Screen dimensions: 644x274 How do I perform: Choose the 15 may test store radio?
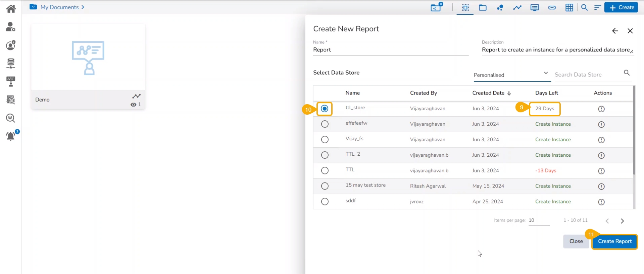[325, 186]
